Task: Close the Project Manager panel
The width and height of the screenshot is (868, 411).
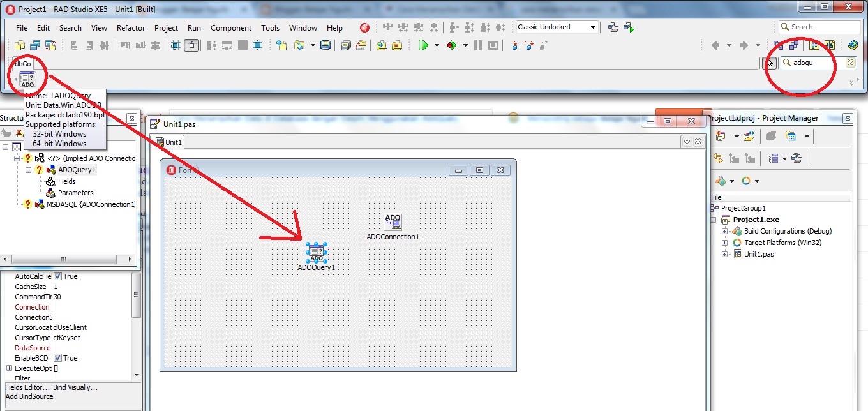Action: pyautogui.click(x=848, y=118)
